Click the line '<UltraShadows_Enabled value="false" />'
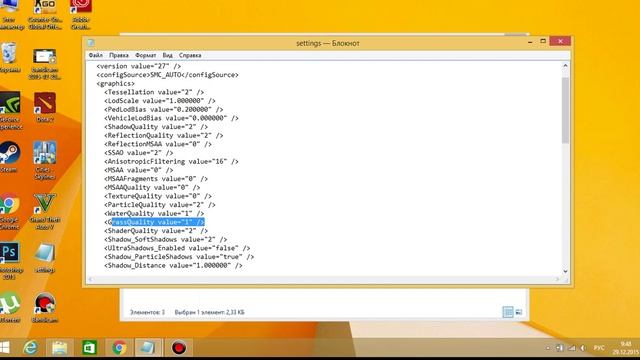Viewport: 640px width, 360px height. (177, 248)
